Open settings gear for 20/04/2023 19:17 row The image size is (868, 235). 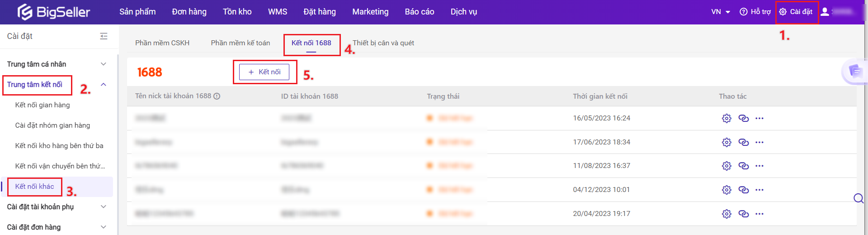pyautogui.click(x=726, y=214)
